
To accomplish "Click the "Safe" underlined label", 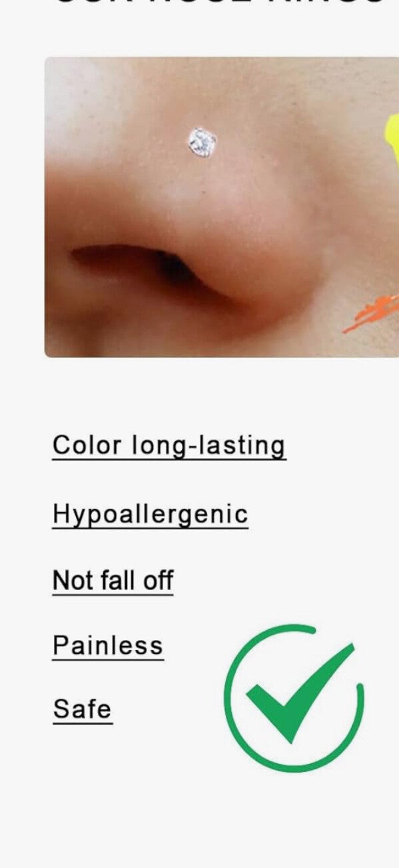I will pos(83,709).
